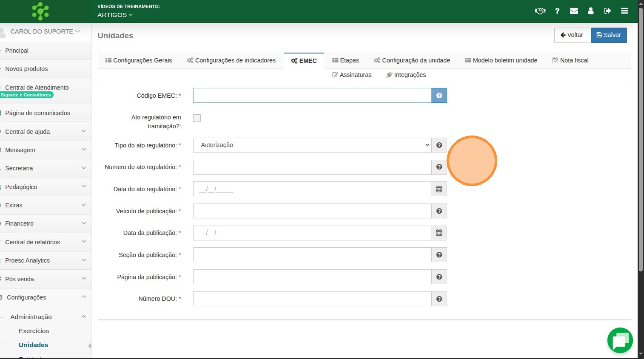The height and width of the screenshot is (359, 644).
Task: Click the logout arrow icon
Action: point(607,11)
